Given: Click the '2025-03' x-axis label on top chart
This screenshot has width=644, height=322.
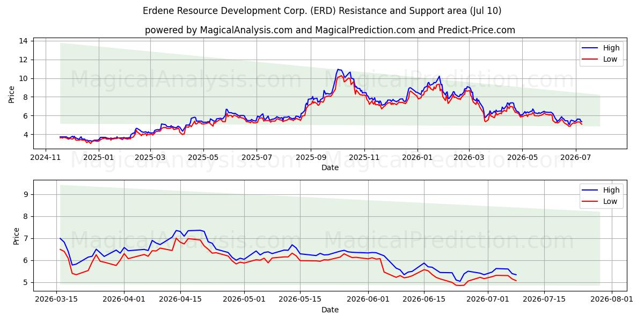Looking at the screenshot, I should [x=150, y=158].
